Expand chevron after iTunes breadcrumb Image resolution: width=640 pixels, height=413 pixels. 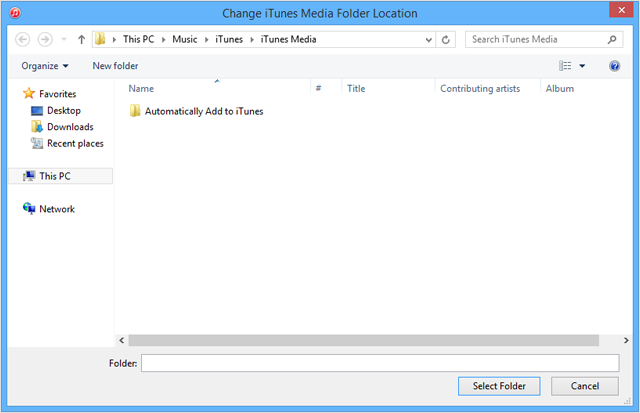252,40
